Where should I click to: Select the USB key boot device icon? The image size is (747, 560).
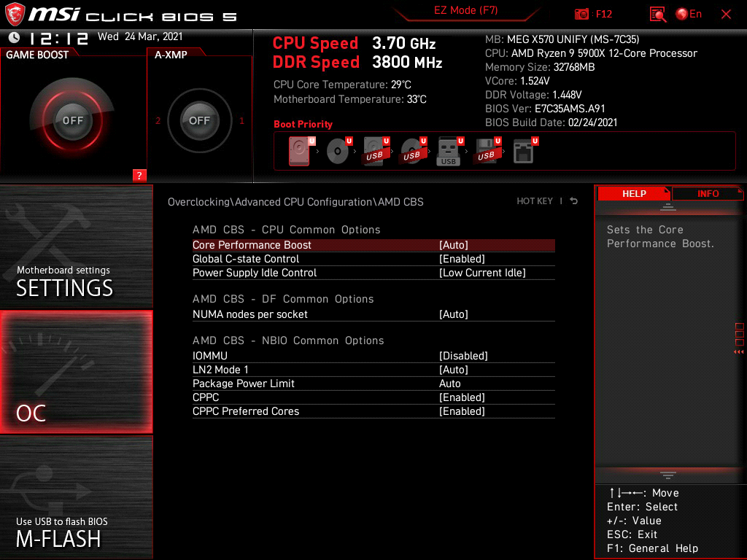[x=449, y=151]
